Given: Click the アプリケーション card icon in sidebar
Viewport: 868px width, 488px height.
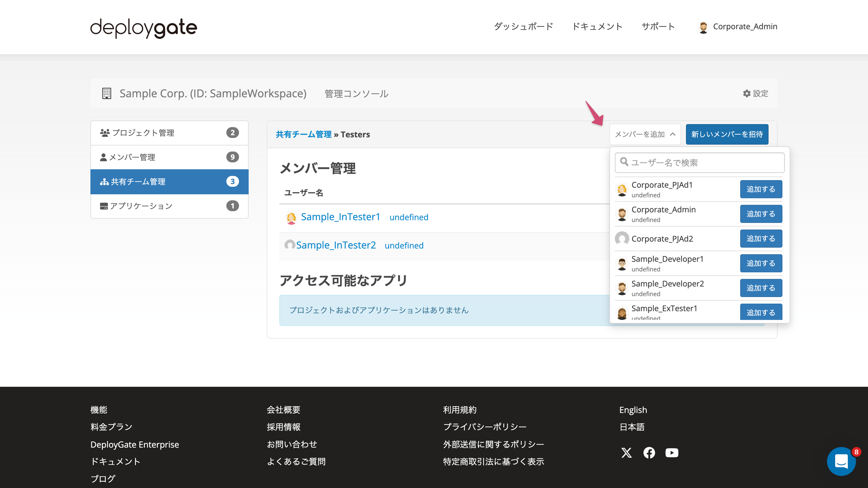Looking at the screenshot, I should click(x=104, y=206).
